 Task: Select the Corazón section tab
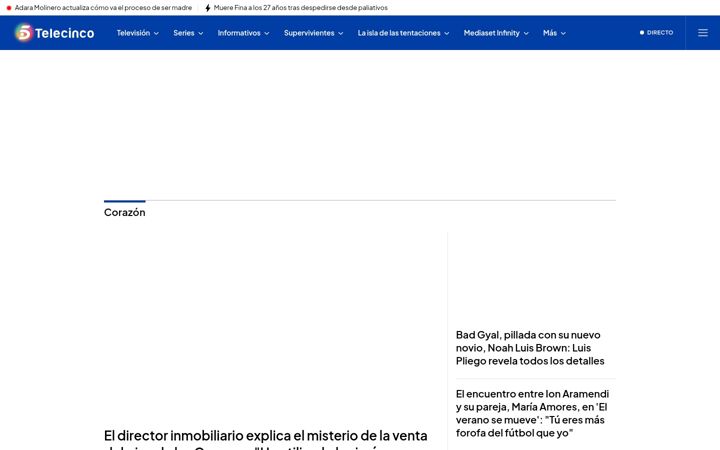124,212
